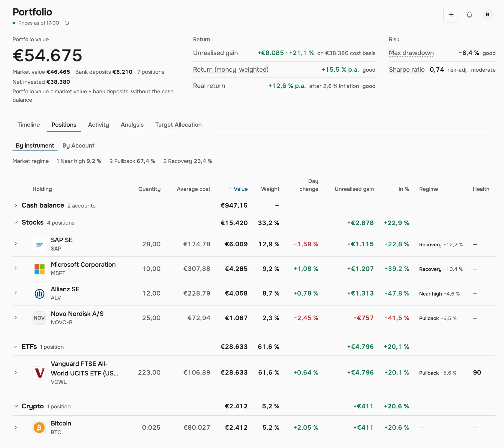Click the '2 Pullback 67,4 %' regime
504x448 pixels.
(132, 161)
